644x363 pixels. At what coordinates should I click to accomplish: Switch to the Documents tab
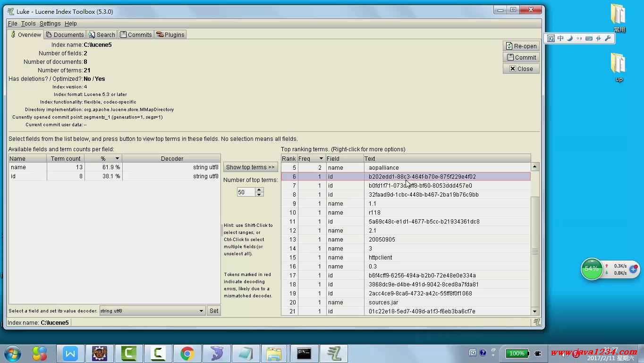(x=65, y=35)
